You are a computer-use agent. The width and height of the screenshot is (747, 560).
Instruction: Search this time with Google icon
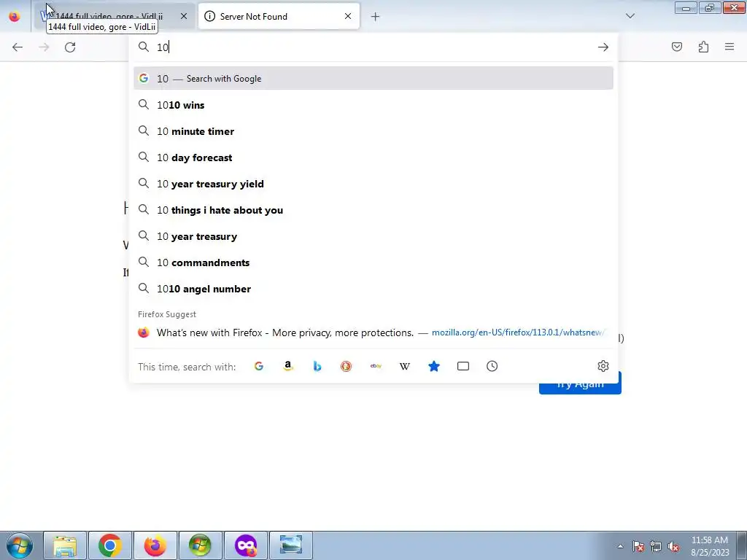coord(259,366)
